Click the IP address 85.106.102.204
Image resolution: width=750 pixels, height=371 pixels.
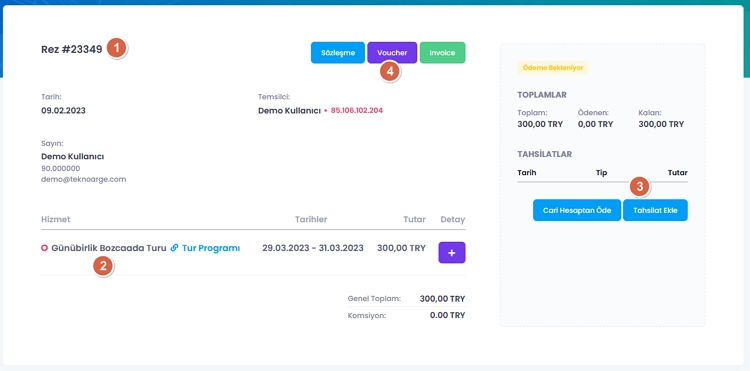pyautogui.click(x=357, y=110)
